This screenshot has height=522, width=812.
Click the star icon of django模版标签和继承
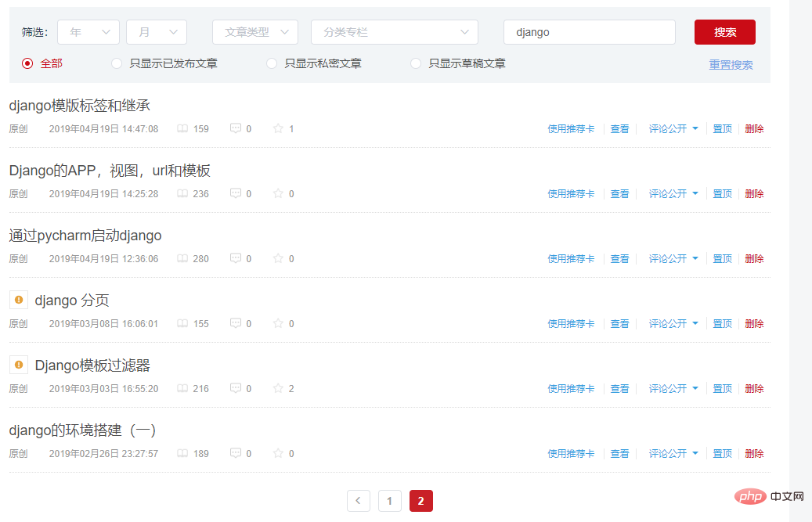pos(277,128)
